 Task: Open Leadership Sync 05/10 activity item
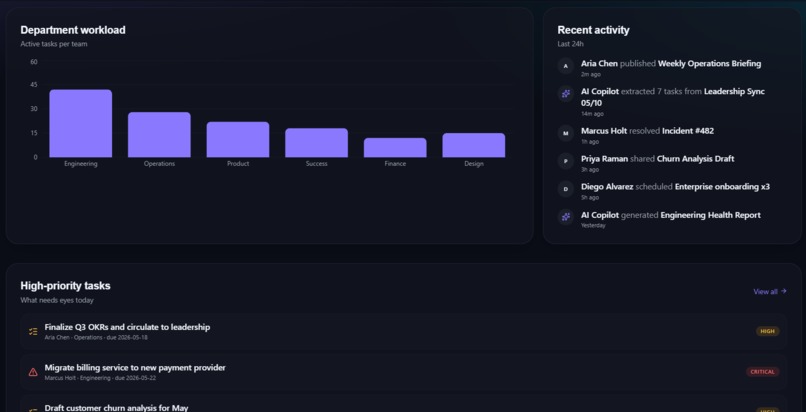pos(673,97)
